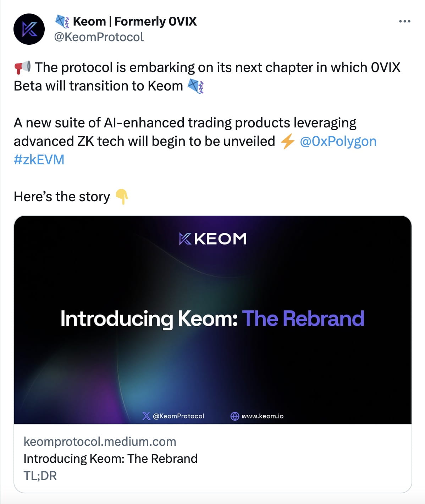This screenshot has width=425, height=504.
Task: Select the 'Keom | Formerly 0VIX' display name
Action: coord(135,21)
